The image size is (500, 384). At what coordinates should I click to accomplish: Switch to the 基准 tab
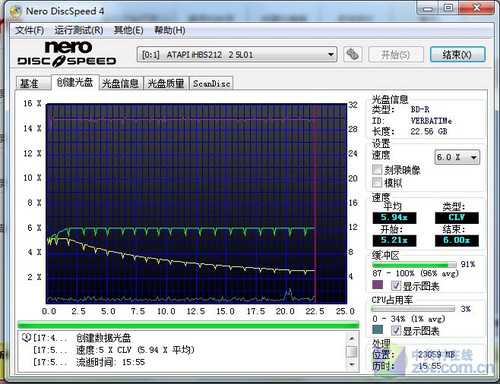tap(33, 83)
